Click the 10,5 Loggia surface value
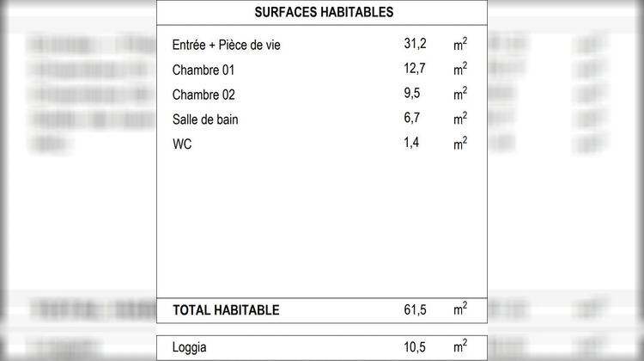Viewport: 644px width, 361px height. pos(415,347)
